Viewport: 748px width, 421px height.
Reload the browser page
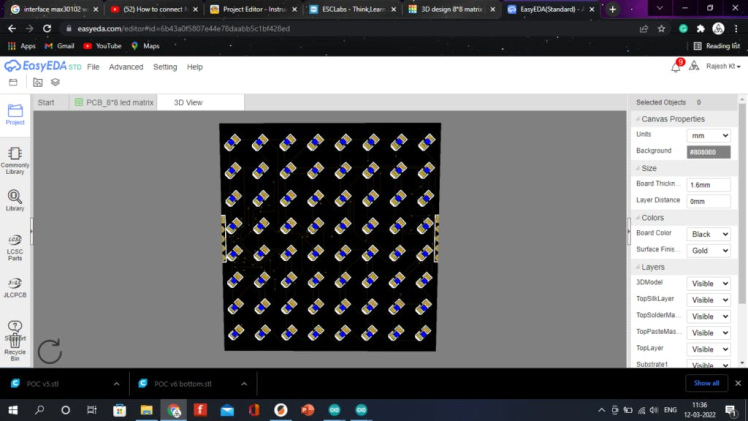click(x=47, y=29)
